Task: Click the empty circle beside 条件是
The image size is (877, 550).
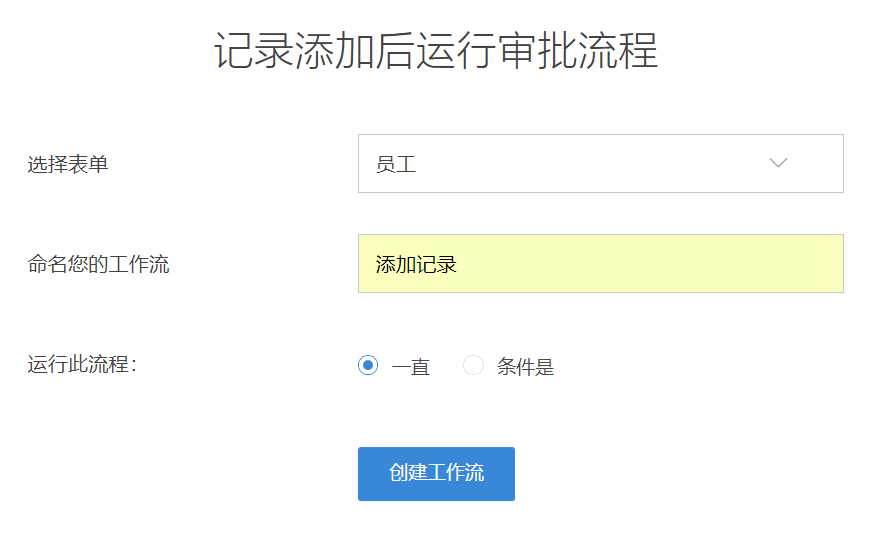Action: [473, 366]
